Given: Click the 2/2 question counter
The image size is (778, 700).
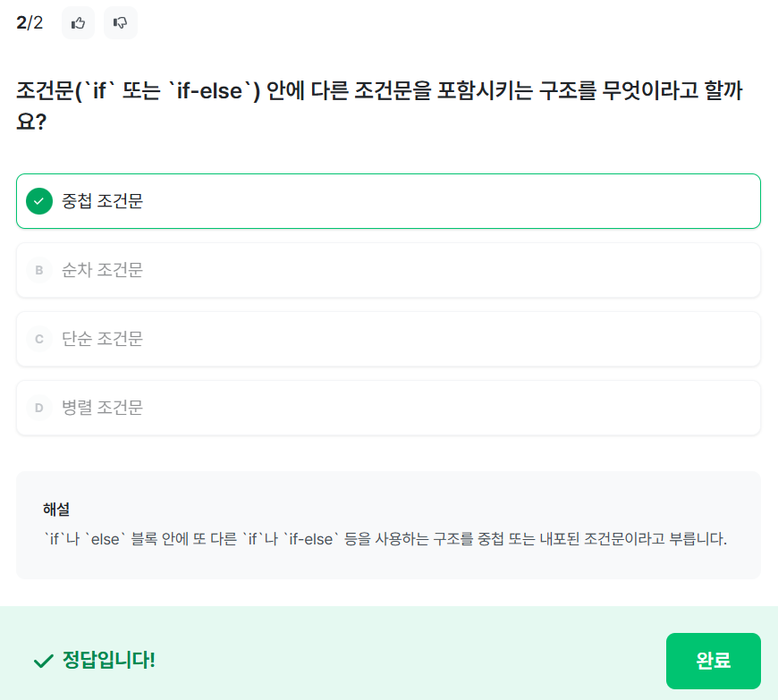Looking at the screenshot, I should (30, 23).
